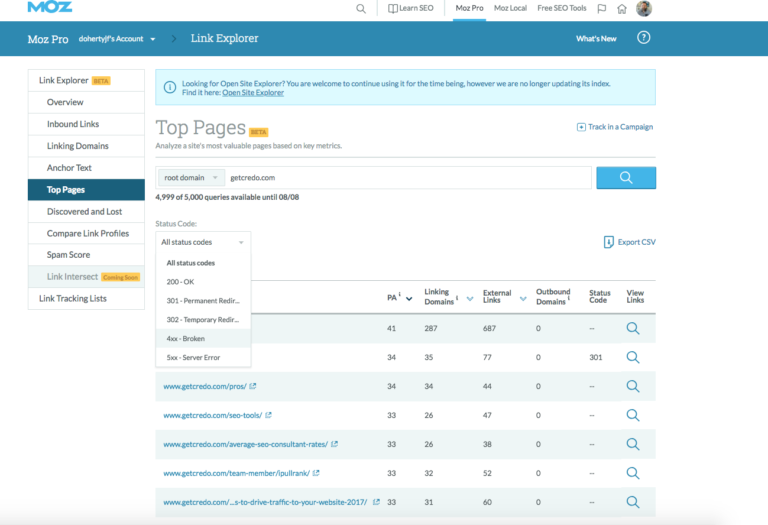Click the Learn SEO book icon
Screen dimensions: 768x525
click(392, 8)
